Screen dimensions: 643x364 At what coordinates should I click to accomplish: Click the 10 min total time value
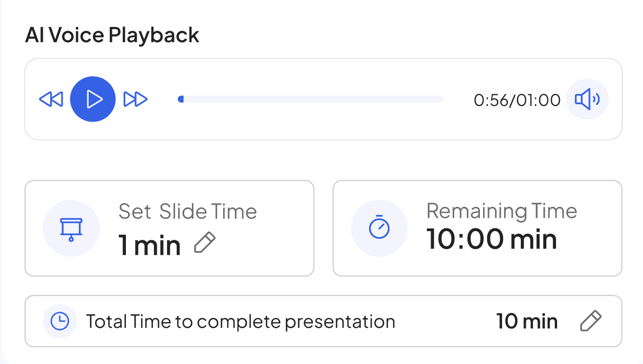pos(527,321)
